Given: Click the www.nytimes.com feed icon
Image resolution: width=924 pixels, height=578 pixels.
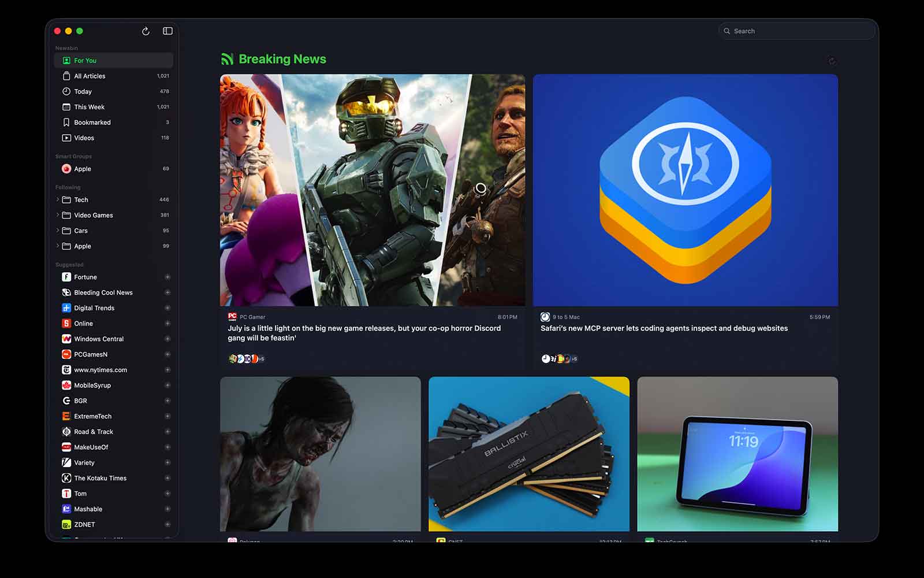Looking at the screenshot, I should click(x=66, y=370).
